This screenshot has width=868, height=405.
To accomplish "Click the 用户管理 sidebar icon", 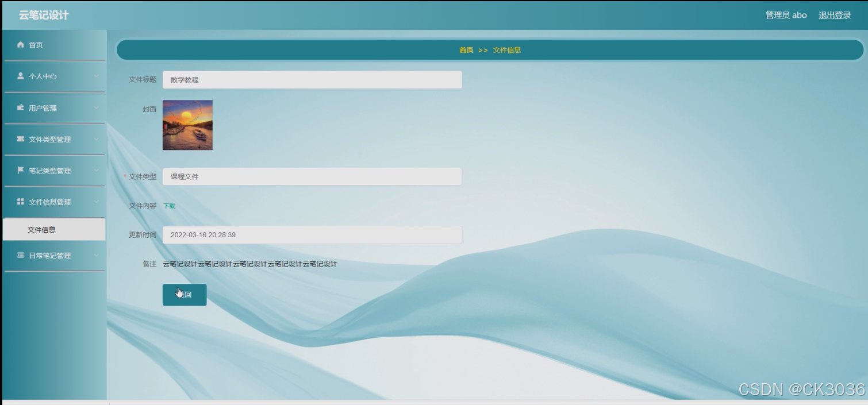I will (x=21, y=107).
